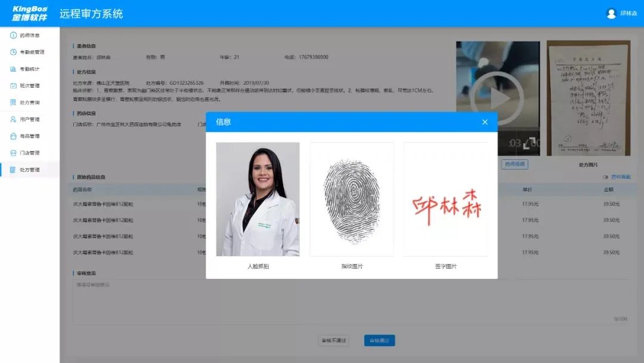Image resolution: width=644 pixels, height=363 pixels.
Task: Open the 商品管理 bag icon
Action: [x=13, y=136]
